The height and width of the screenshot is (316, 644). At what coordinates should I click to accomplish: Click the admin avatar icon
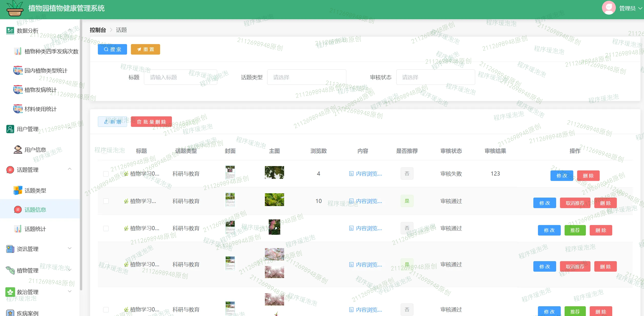coord(608,8)
